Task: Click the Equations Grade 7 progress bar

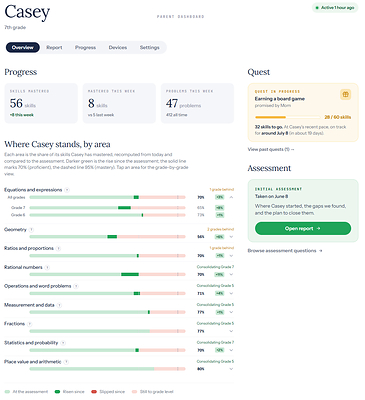Action: click(107, 208)
